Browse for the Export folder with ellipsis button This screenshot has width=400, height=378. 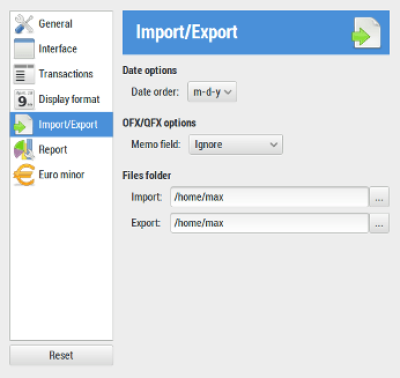[x=379, y=223]
